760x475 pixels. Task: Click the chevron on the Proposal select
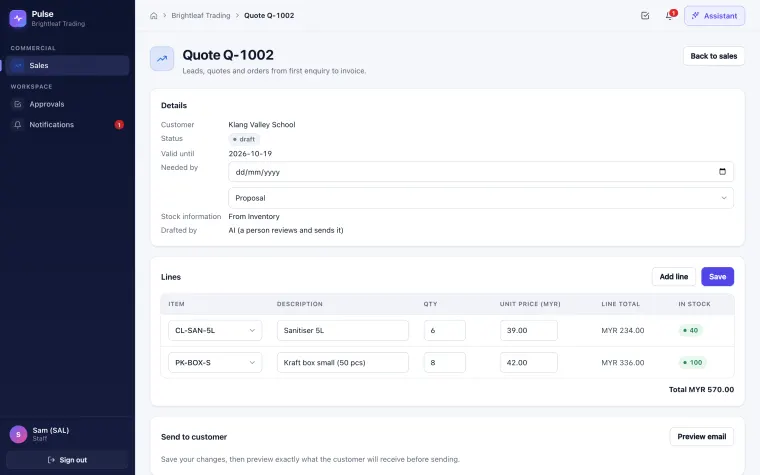click(724, 198)
